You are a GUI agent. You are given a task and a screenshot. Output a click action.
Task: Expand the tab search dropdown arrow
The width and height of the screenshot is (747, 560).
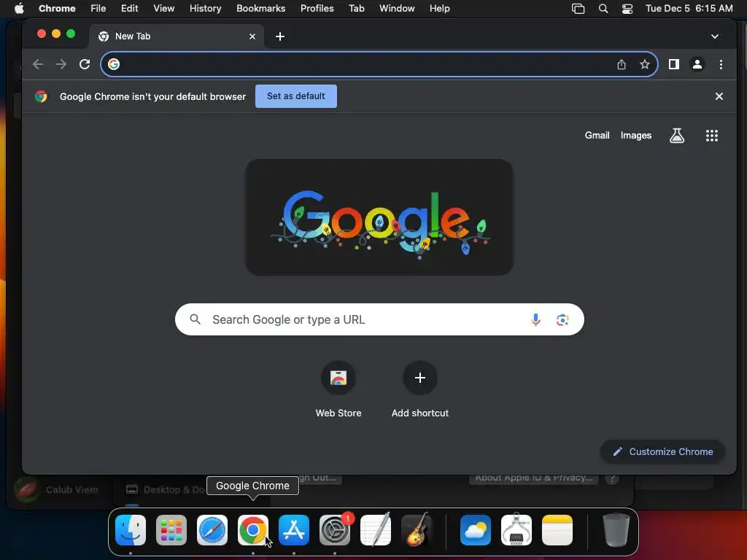click(715, 36)
